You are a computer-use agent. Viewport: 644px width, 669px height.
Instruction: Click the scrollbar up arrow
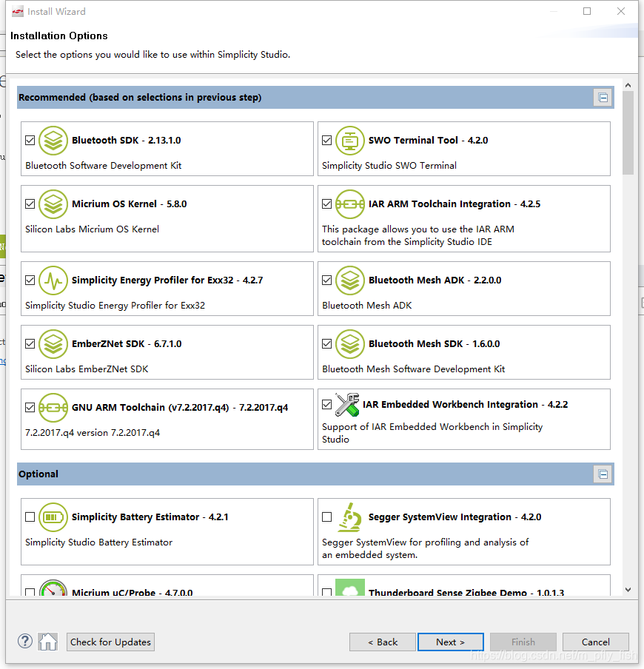click(628, 85)
